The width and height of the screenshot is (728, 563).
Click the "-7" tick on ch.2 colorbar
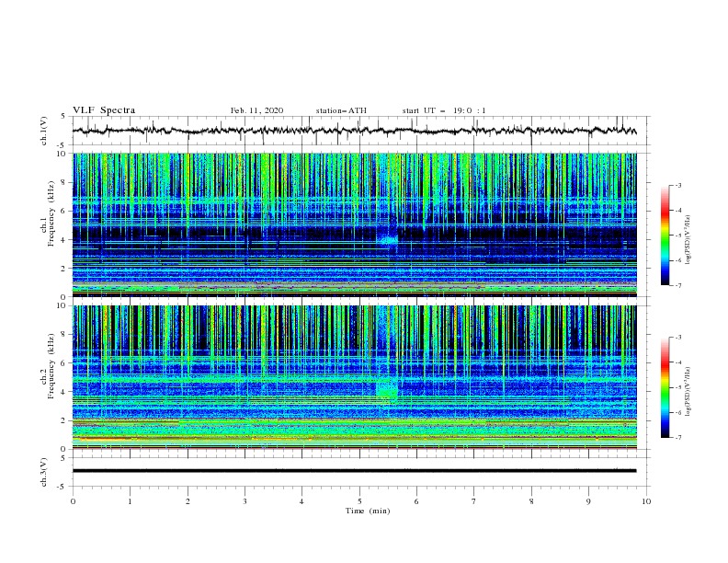pyautogui.click(x=678, y=438)
